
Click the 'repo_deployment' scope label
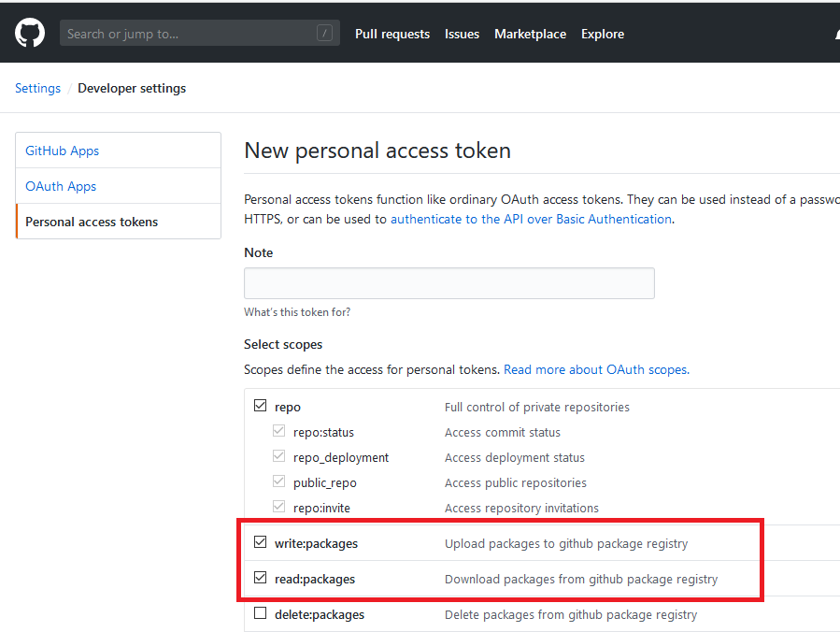click(x=341, y=457)
